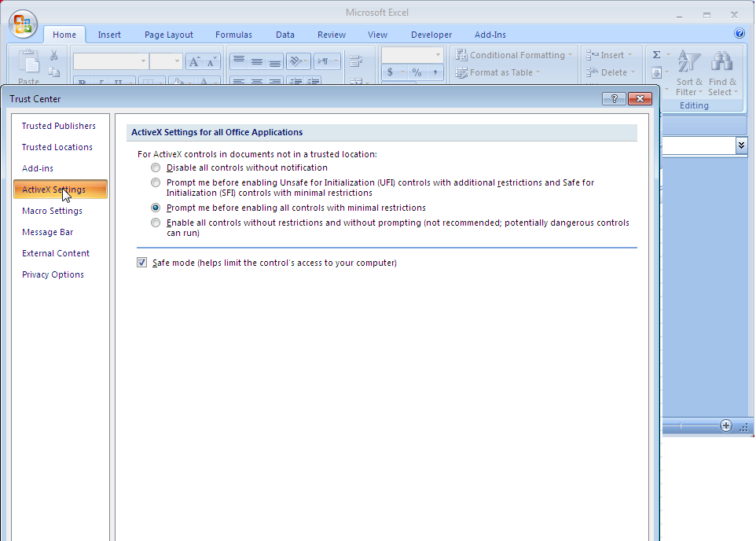This screenshot has width=756, height=541.
Task: Switch to the Add-Ins ribbon tab
Action: click(x=490, y=35)
